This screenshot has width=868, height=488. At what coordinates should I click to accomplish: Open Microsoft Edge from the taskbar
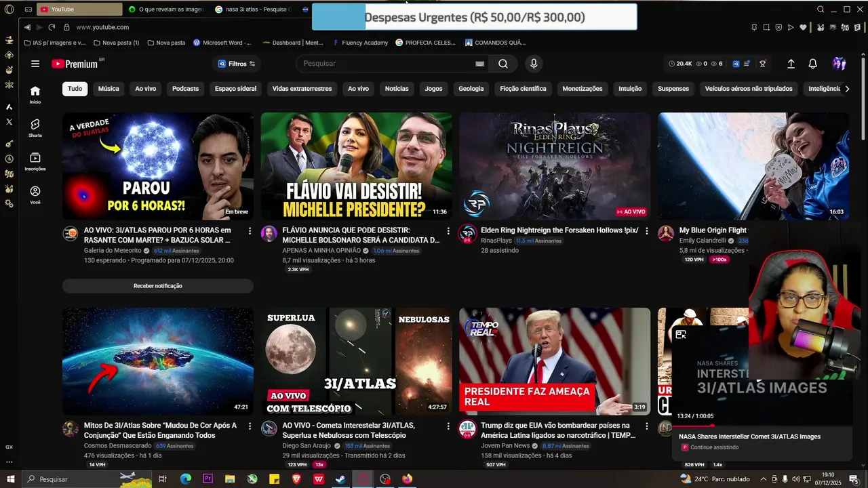186,479
